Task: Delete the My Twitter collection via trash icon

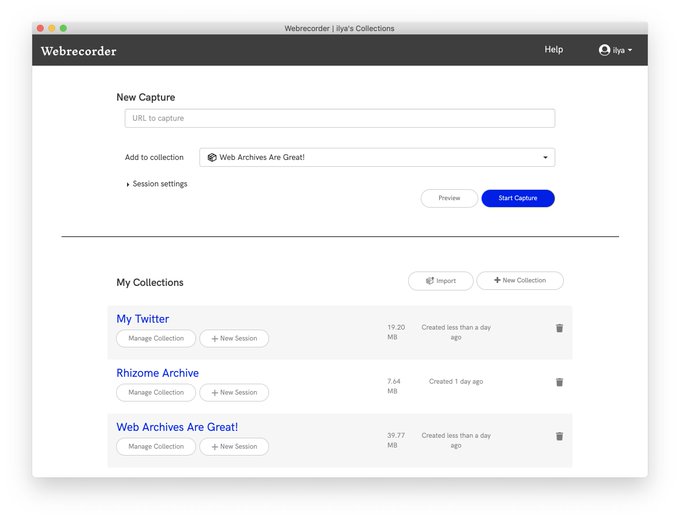Action: 559,328
